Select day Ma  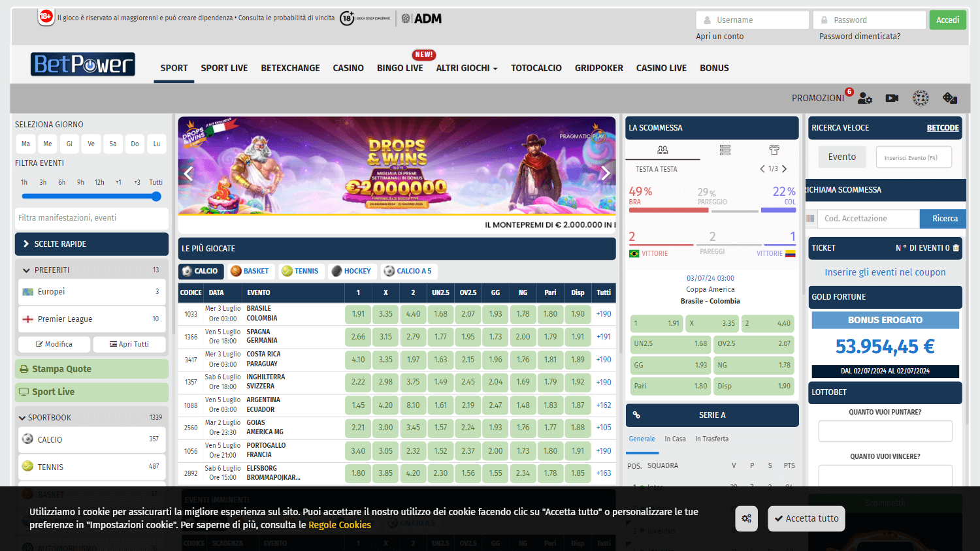pyautogui.click(x=25, y=144)
